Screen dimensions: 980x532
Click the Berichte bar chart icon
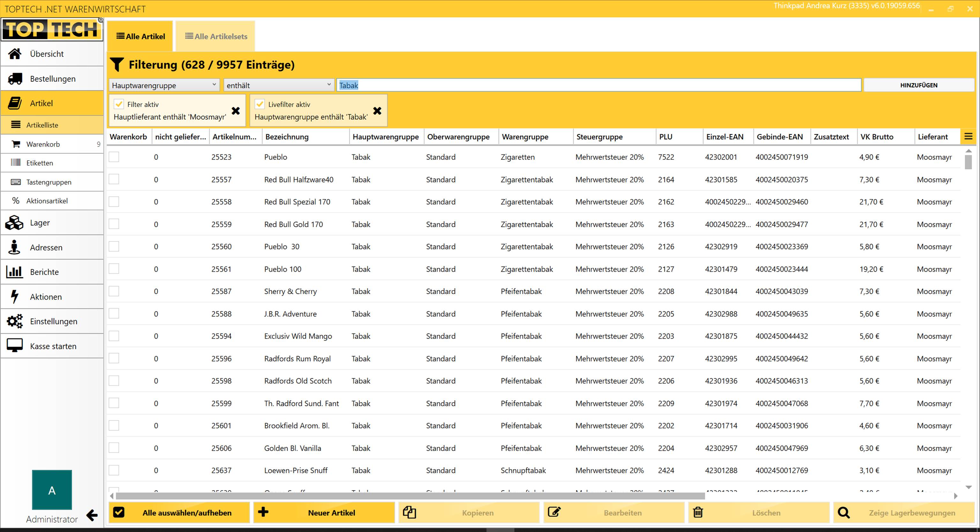tap(14, 272)
